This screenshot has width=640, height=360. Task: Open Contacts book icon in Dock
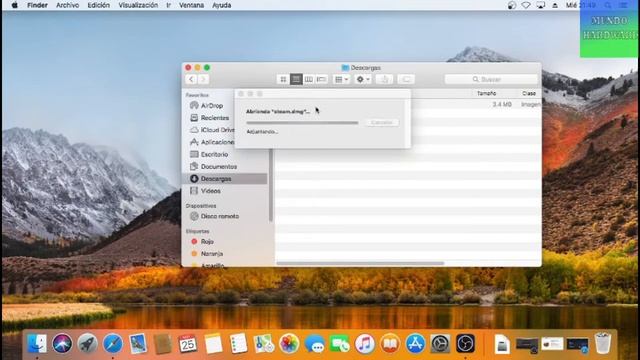click(163, 344)
